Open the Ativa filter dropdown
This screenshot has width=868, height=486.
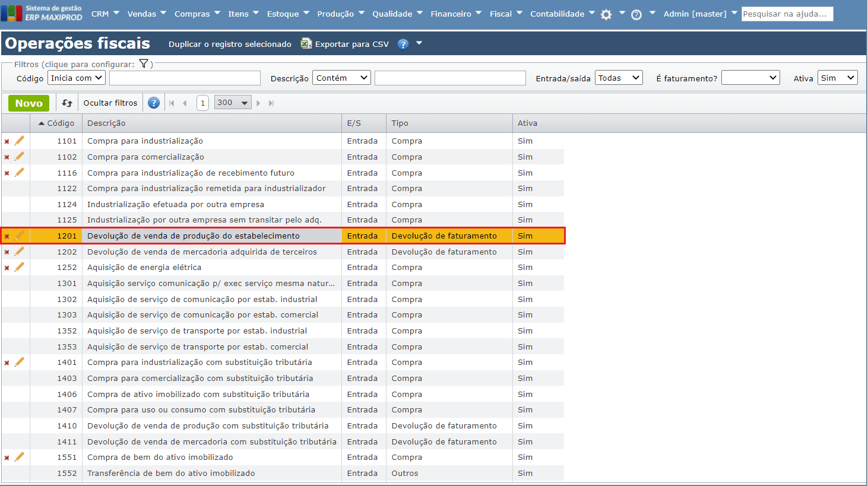pos(837,78)
